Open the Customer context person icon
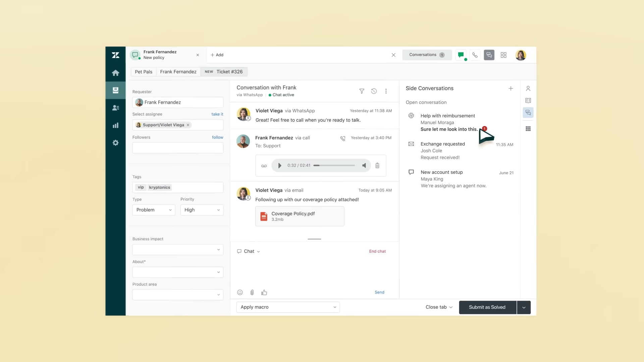The height and width of the screenshot is (362, 644). pyautogui.click(x=528, y=88)
